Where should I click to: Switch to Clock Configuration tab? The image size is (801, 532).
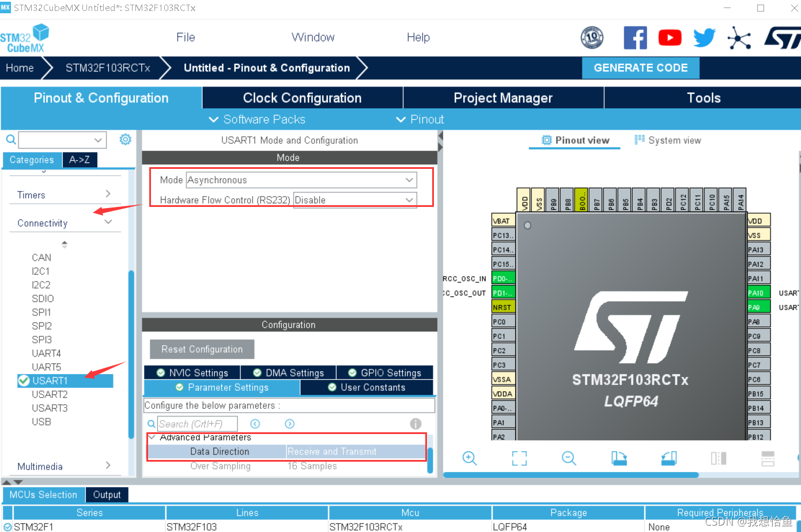pyautogui.click(x=303, y=98)
